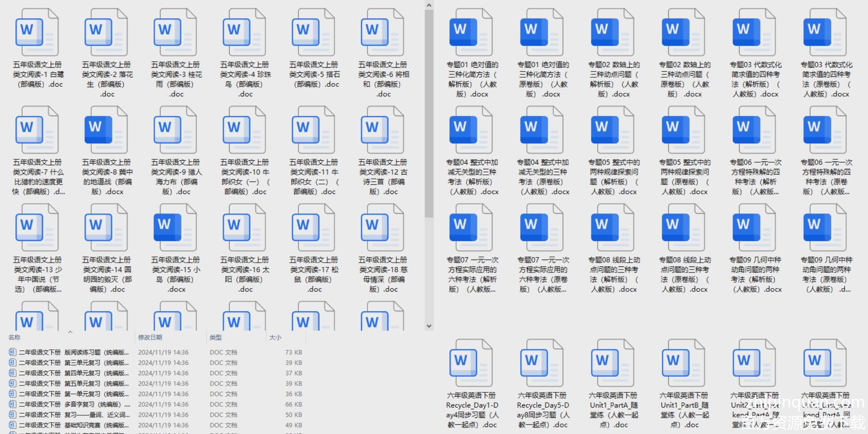Select the 专题08 线段上动点 原卷版 icon
This screenshot has height=434, width=868.
pos(684,228)
